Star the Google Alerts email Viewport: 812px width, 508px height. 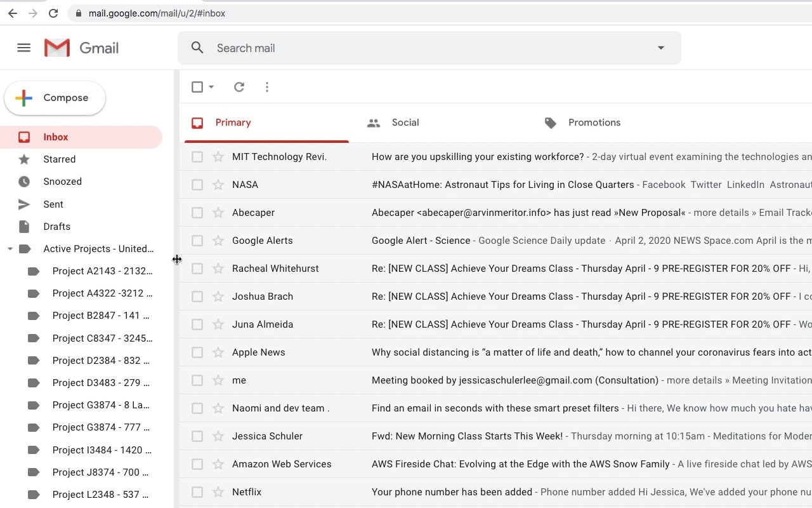218,241
